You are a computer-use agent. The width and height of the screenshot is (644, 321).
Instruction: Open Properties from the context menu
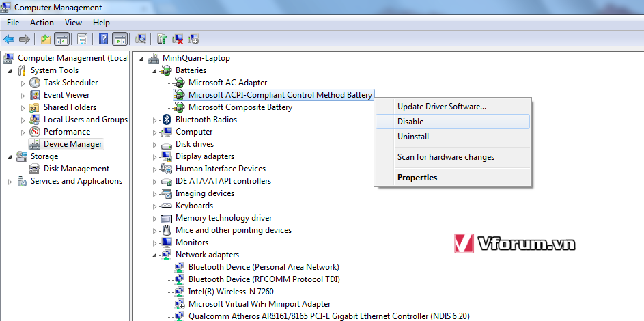(453, 178)
